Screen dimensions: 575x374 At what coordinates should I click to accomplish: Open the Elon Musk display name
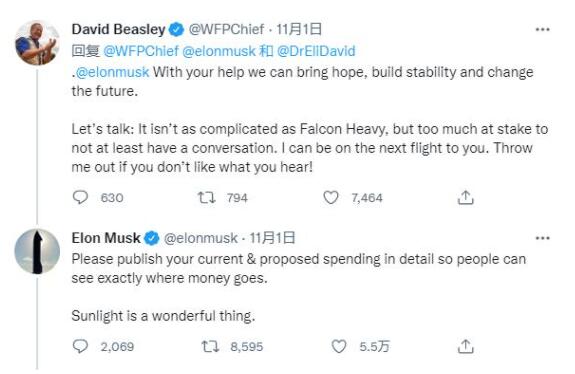coord(106,238)
